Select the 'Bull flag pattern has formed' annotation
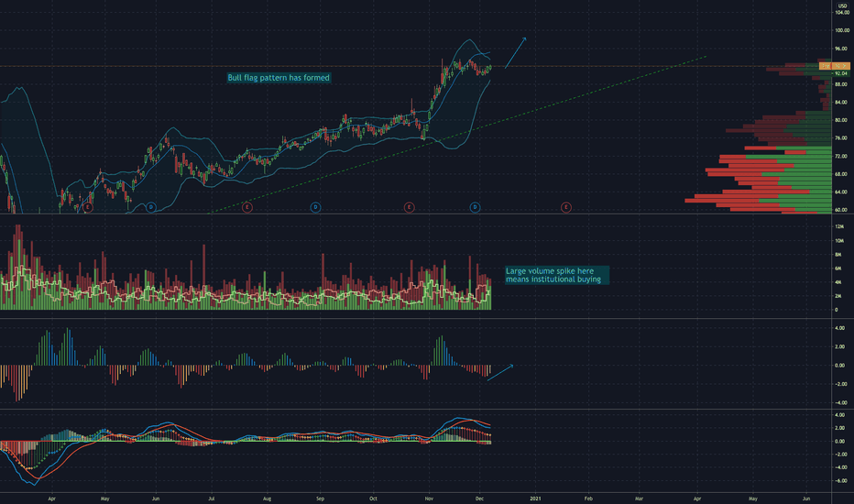854x504 pixels. (279, 77)
